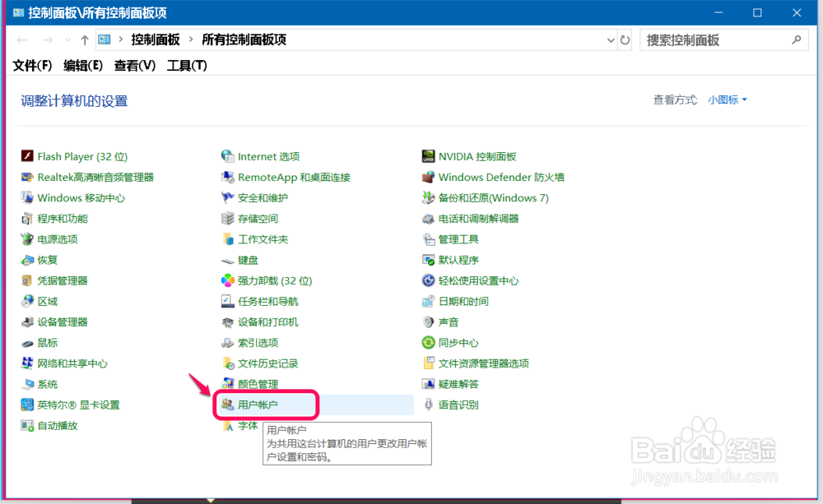Open the 区域 link
This screenshot has height=504, width=823.
(47, 302)
